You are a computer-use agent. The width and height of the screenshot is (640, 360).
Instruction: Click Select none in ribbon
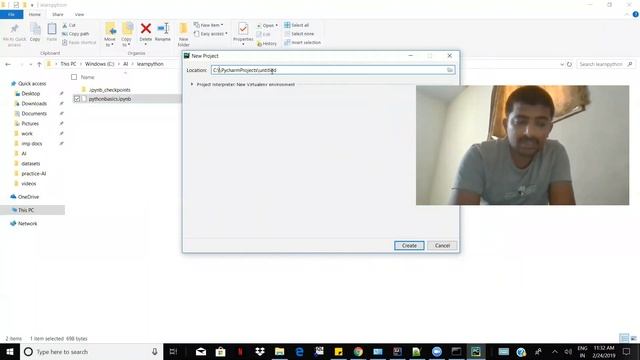click(x=299, y=34)
